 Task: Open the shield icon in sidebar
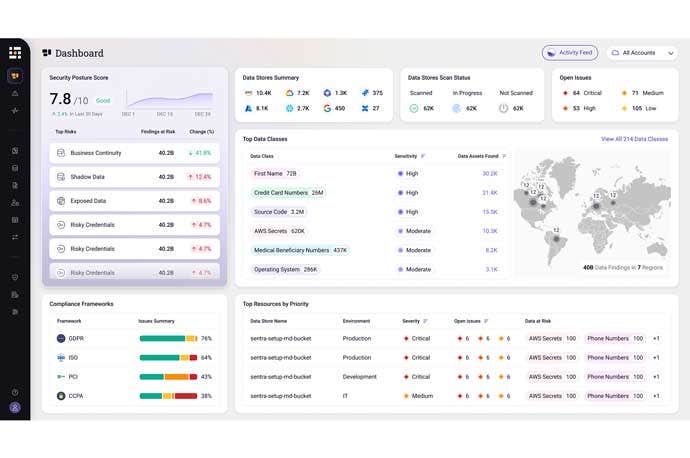click(x=15, y=277)
